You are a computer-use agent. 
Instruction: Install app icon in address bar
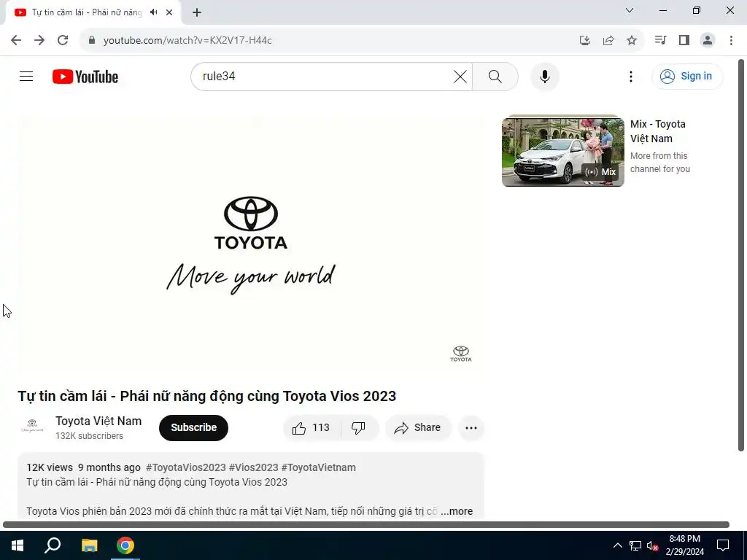click(585, 40)
